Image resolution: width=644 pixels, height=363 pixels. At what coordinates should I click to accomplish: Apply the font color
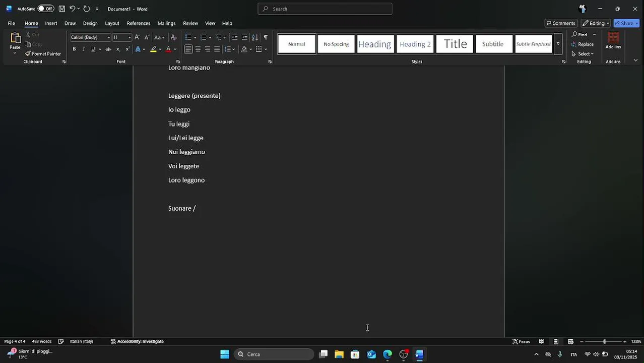pyautogui.click(x=168, y=49)
